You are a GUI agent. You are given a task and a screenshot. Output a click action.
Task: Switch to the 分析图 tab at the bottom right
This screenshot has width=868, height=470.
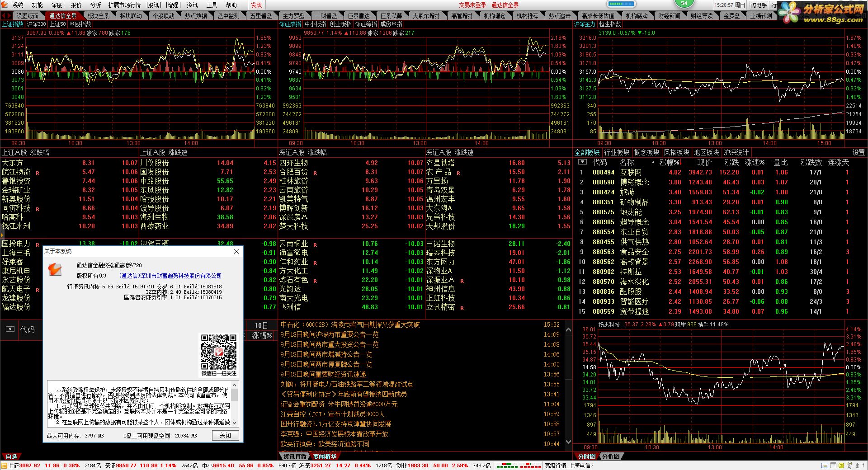[611, 456]
